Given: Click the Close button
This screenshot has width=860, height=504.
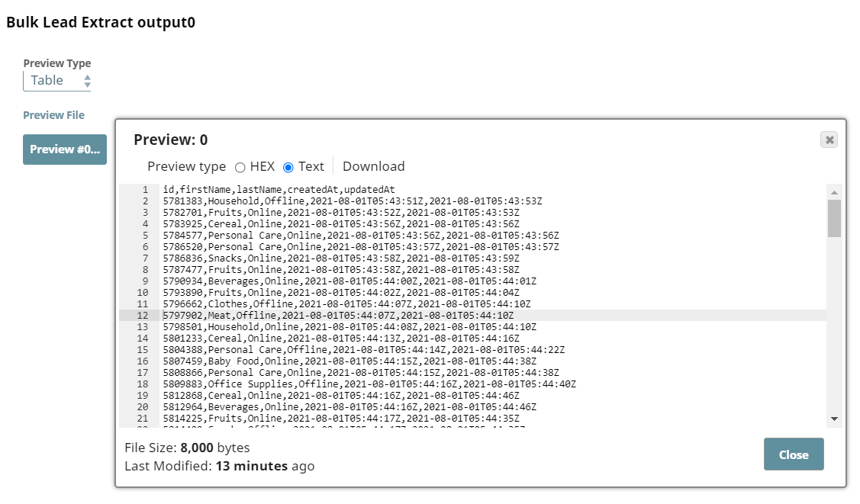Looking at the screenshot, I should click(x=794, y=454).
